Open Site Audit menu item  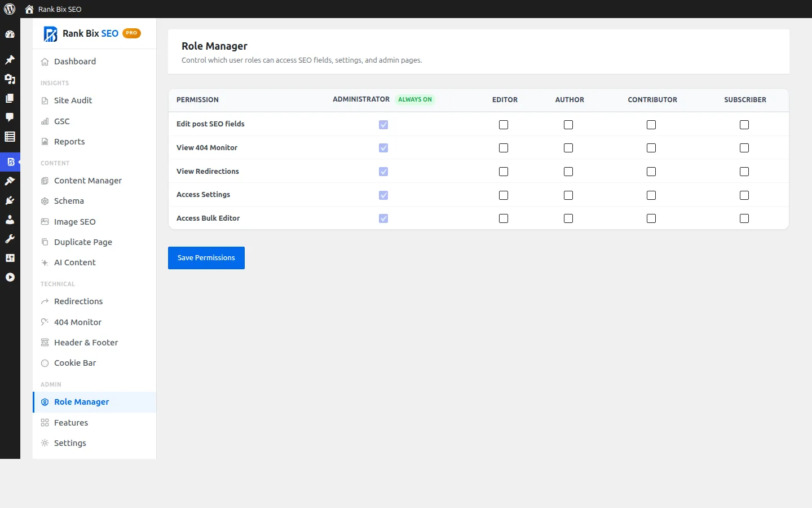(94, 100)
